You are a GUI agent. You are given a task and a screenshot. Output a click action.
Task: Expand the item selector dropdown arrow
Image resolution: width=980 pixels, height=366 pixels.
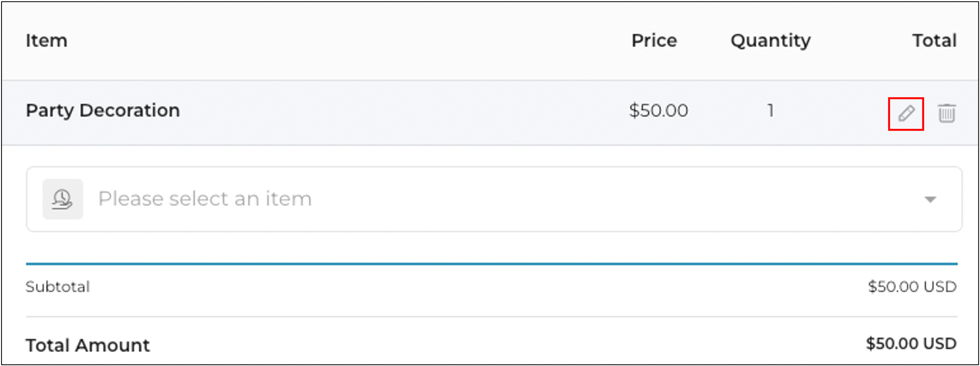930,199
